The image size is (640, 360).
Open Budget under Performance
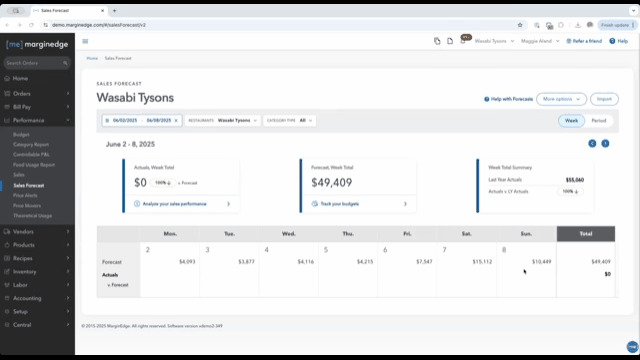21,135
